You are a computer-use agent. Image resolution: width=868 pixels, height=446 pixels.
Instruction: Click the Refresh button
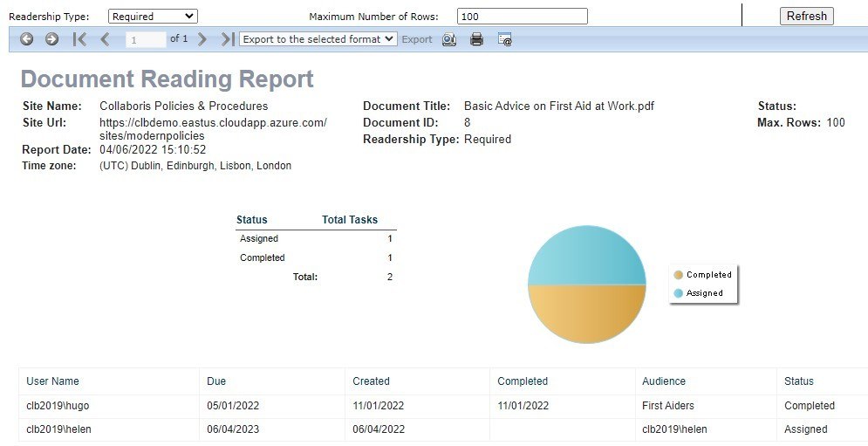click(x=806, y=16)
